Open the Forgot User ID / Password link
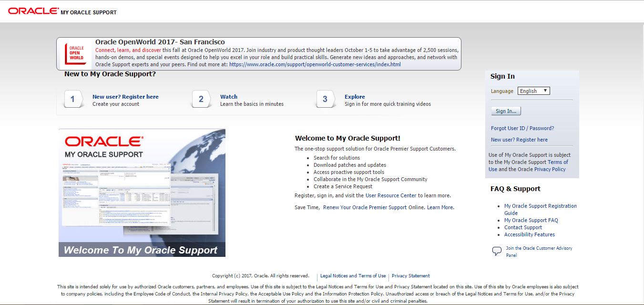The image size is (644, 305). point(522,128)
